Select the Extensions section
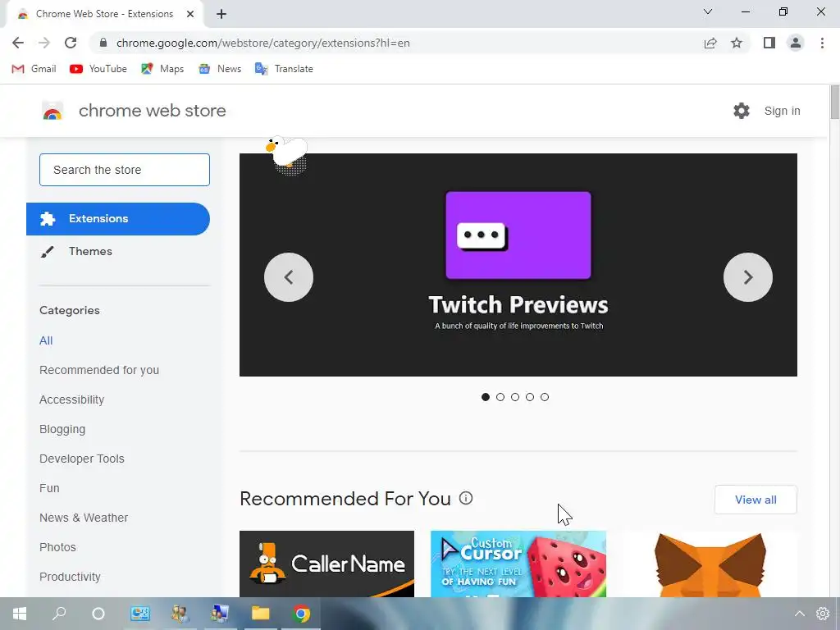840x630 pixels. (x=118, y=218)
